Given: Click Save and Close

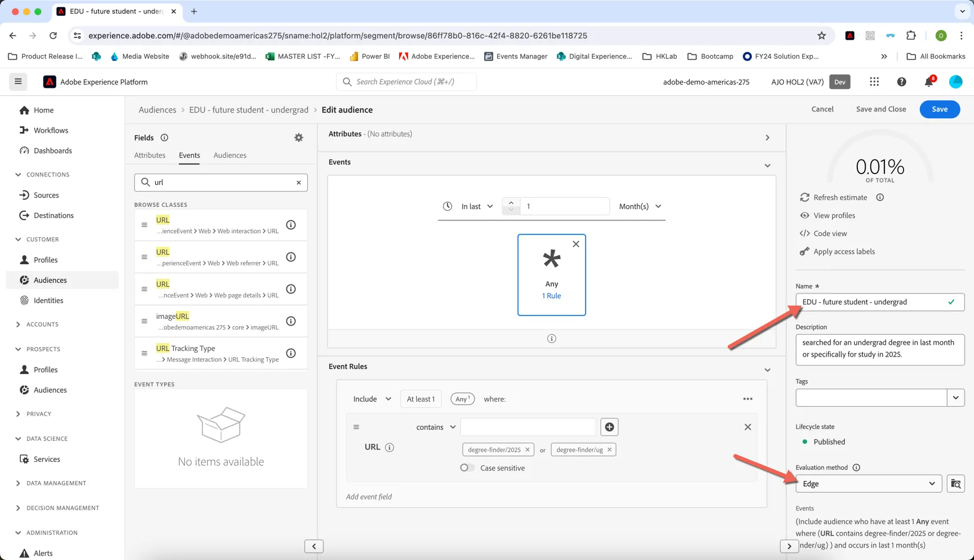Looking at the screenshot, I should [881, 109].
